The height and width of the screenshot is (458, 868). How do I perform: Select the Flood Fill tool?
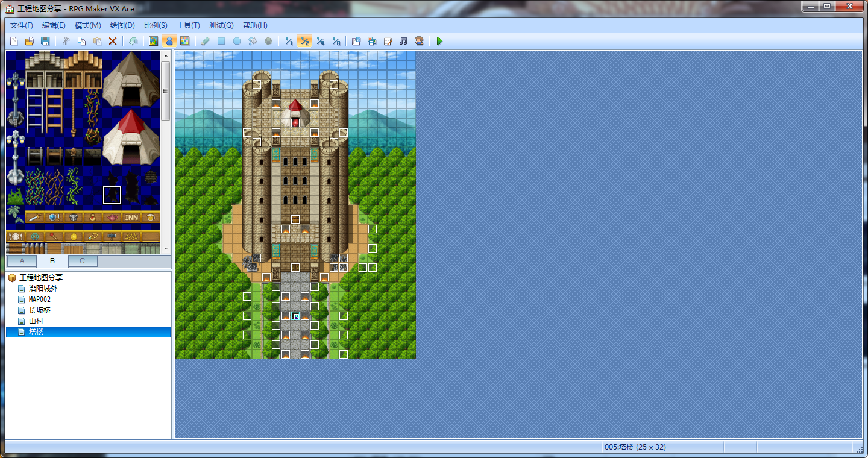click(253, 41)
